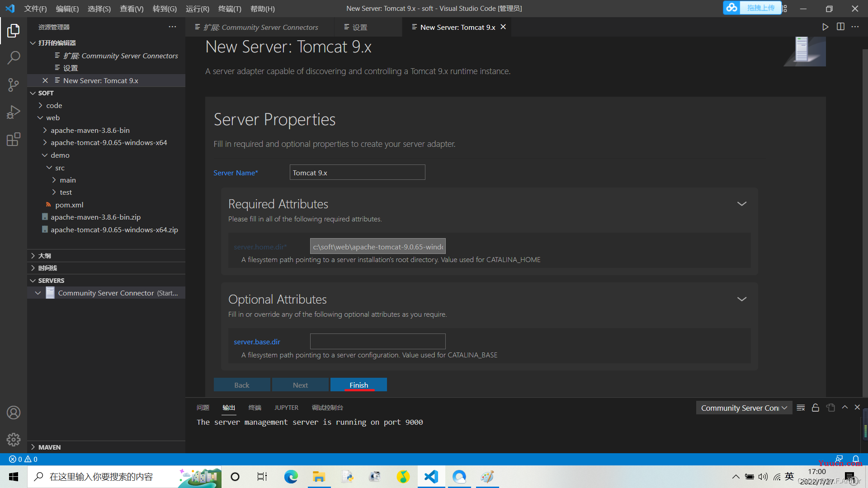Image resolution: width=868 pixels, height=488 pixels.
Task: Click the Community Server Connector server icon
Action: point(49,292)
